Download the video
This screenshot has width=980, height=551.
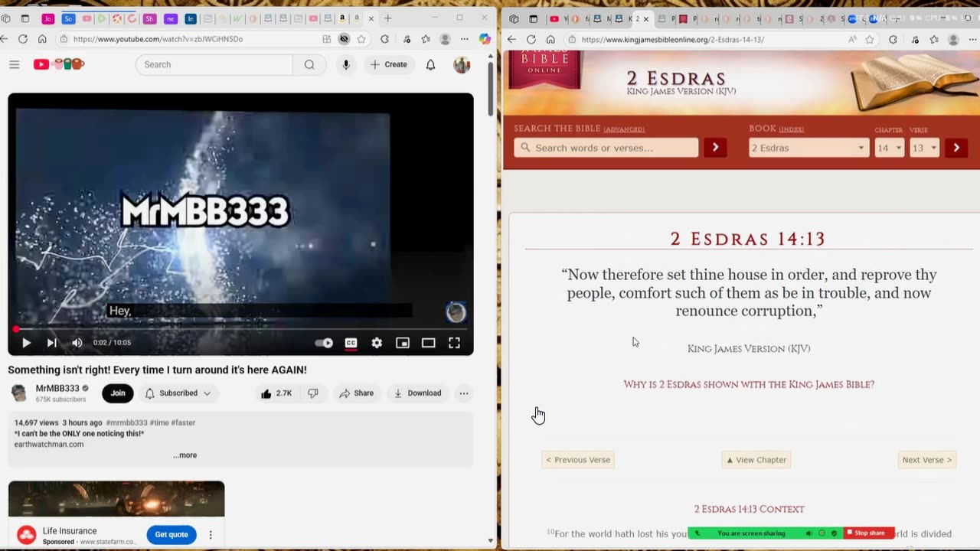pyautogui.click(x=417, y=393)
